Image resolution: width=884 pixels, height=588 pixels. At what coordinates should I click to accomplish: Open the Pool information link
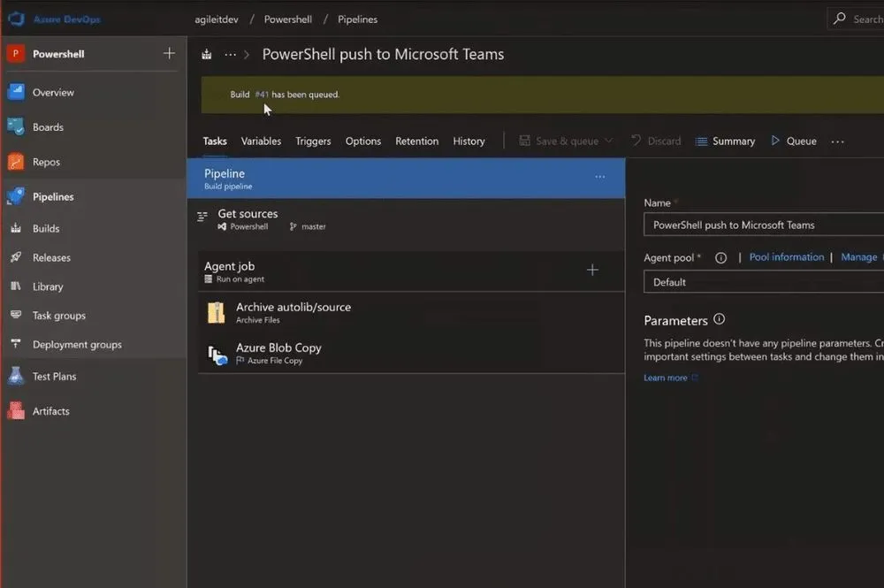click(x=787, y=257)
